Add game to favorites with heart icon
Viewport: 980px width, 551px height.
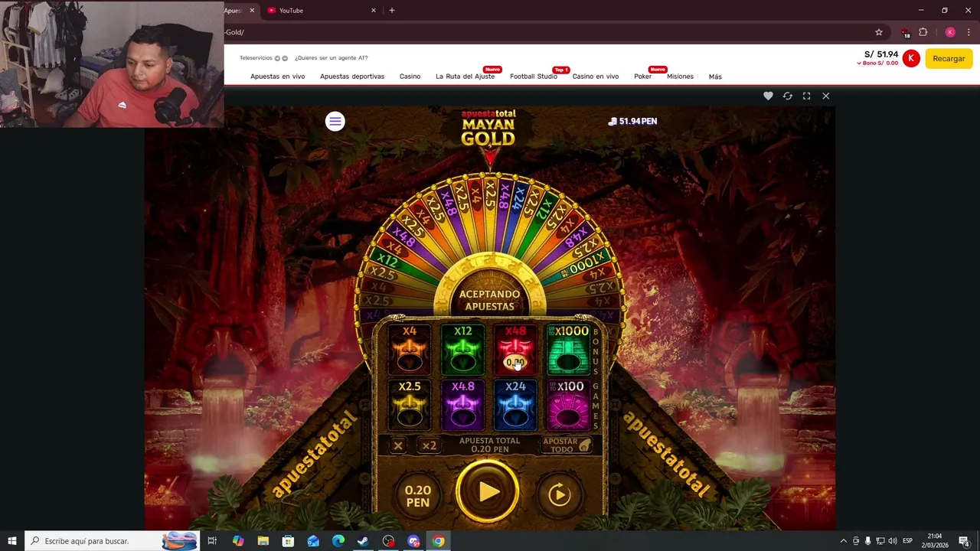point(768,96)
